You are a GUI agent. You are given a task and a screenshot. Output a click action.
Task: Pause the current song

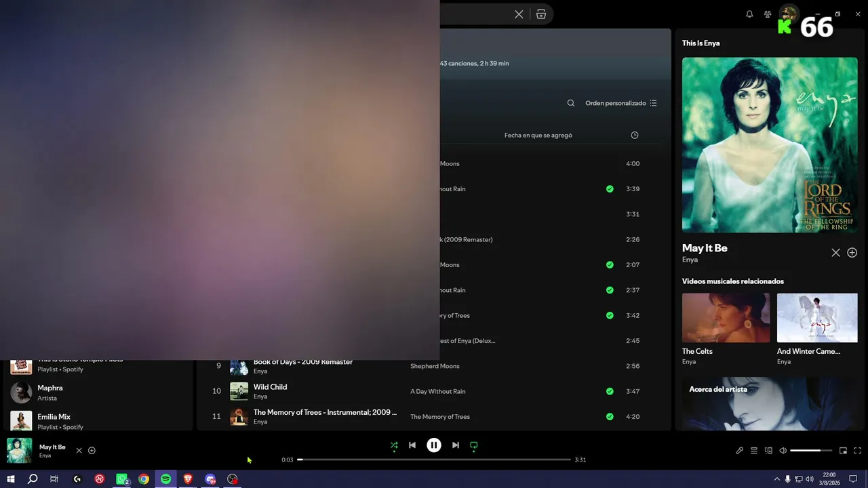coord(434,445)
